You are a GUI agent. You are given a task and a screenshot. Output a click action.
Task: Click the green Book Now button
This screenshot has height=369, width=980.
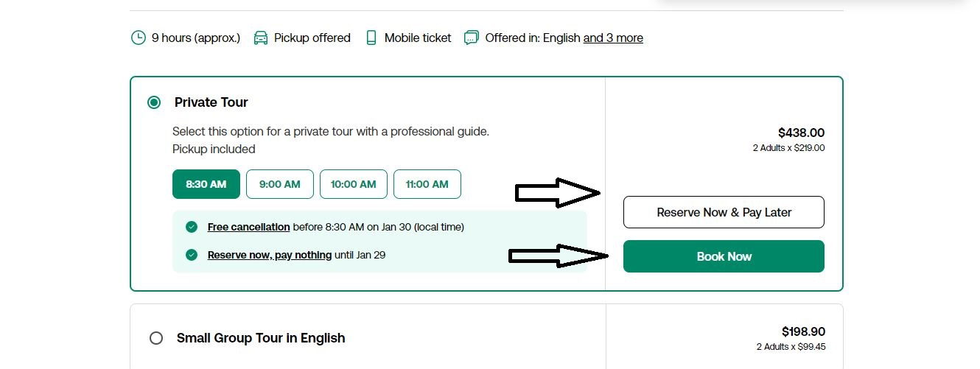click(x=724, y=256)
